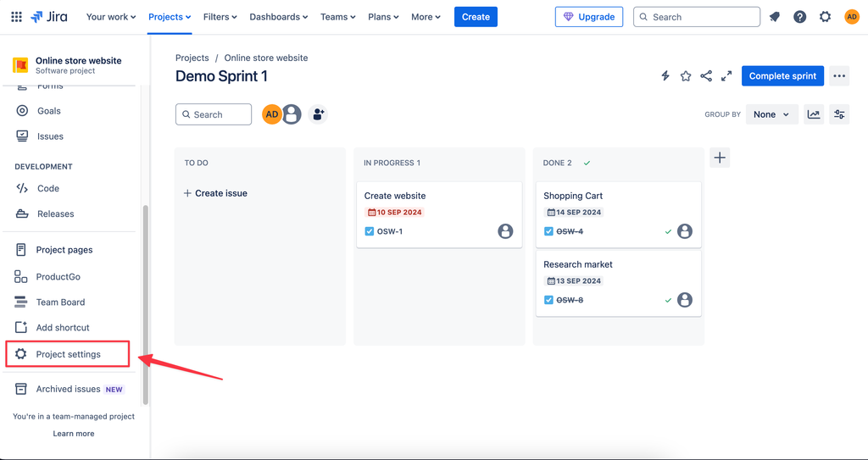Click the Complete sprint button
868x460 pixels.
782,76
